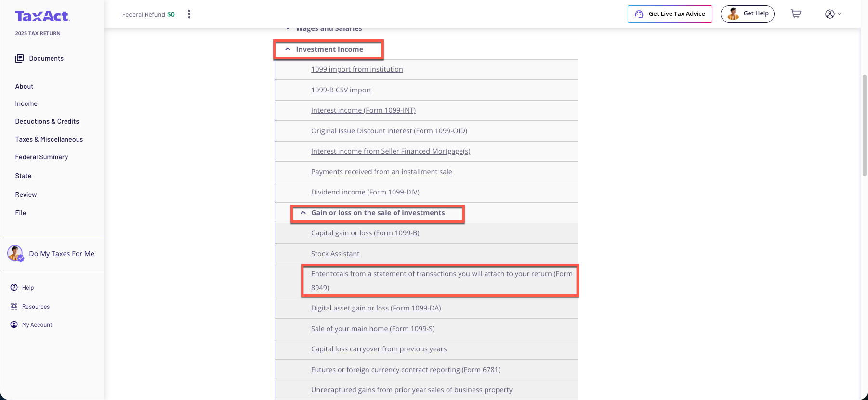Open the user profile dropdown at top right
Image resolution: width=868 pixels, height=400 pixels.
(833, 14)
